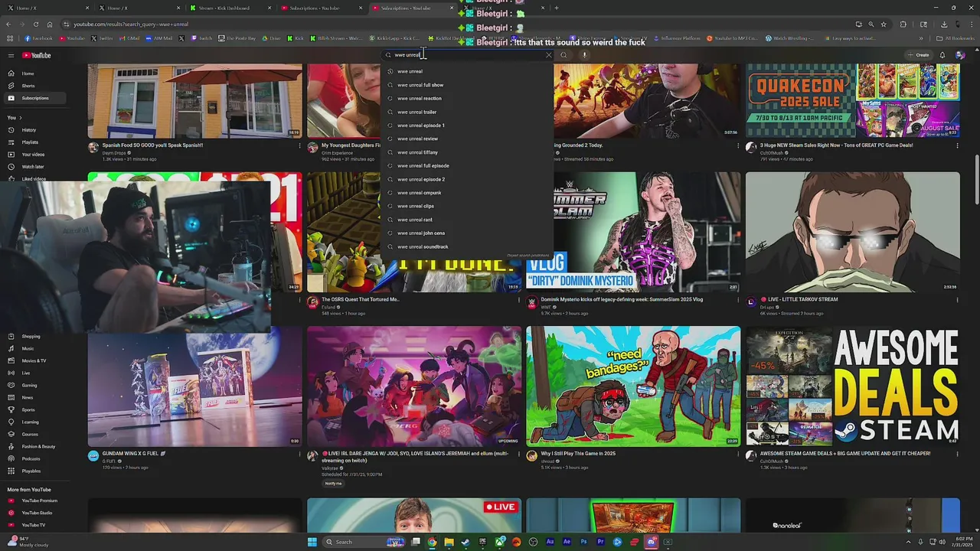Open 'Spanish Food SO GOOD' video title

point(152,145)
